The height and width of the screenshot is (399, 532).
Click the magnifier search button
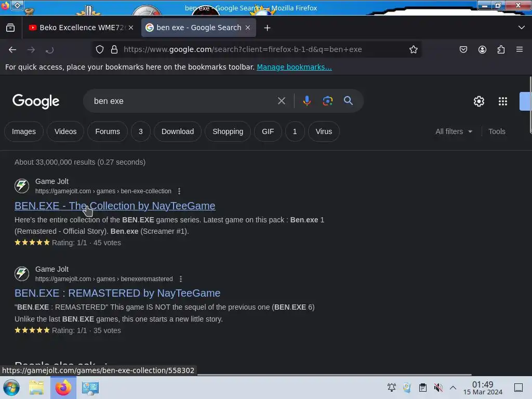click(348, 100)
